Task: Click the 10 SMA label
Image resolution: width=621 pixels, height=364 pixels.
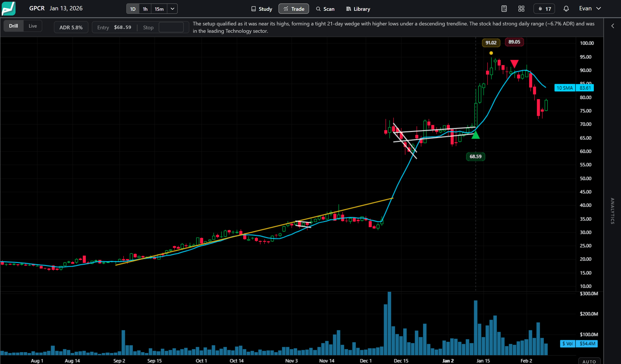Action: 565,88
